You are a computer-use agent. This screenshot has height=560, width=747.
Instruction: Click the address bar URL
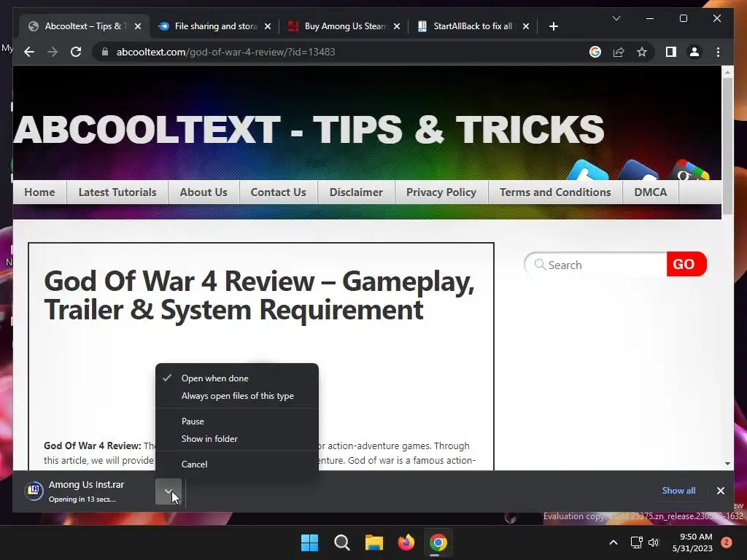pos(226,52)
